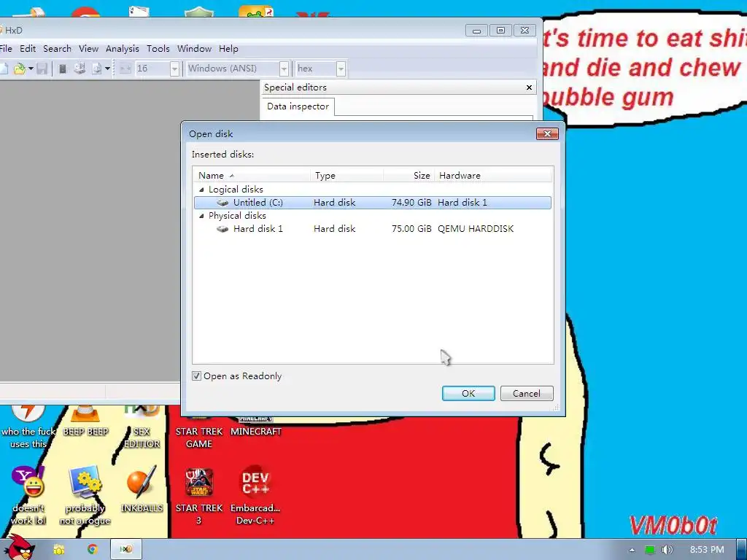Open the Analysis menu
The height and width of the screenshot is (560, 747).
tap(123, 49)
